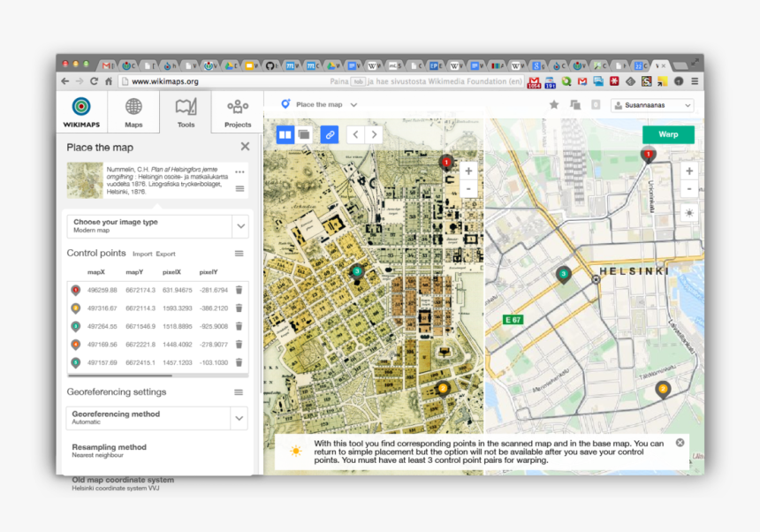
Task: Select green control point 3 marker in table
Action: click(x=76, y=327)
